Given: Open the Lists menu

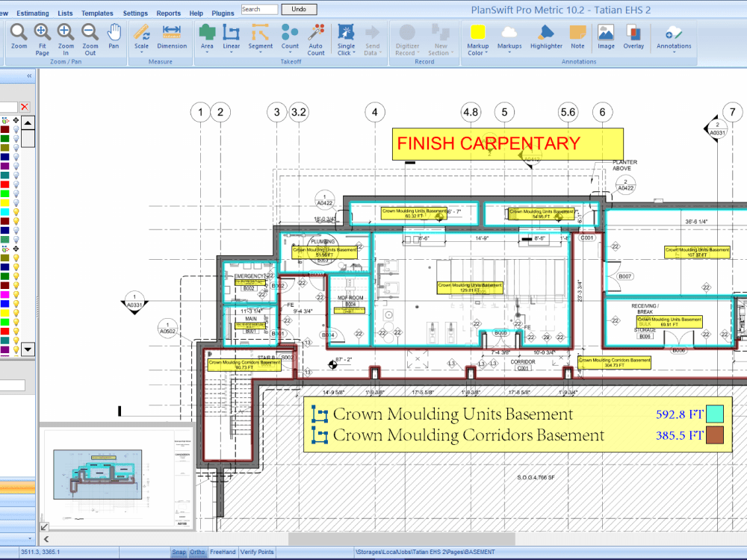Looking at the screenshot, I should [65, 13].
